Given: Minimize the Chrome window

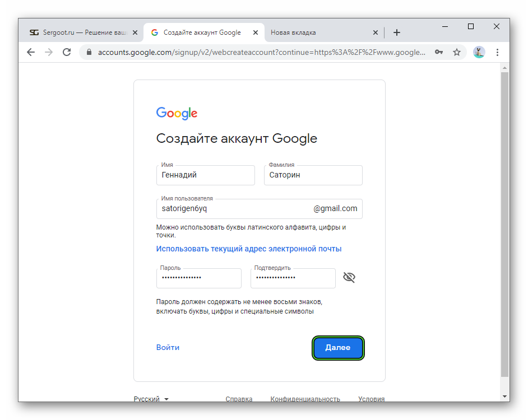Looking at the screenshot, I should 445,26.
